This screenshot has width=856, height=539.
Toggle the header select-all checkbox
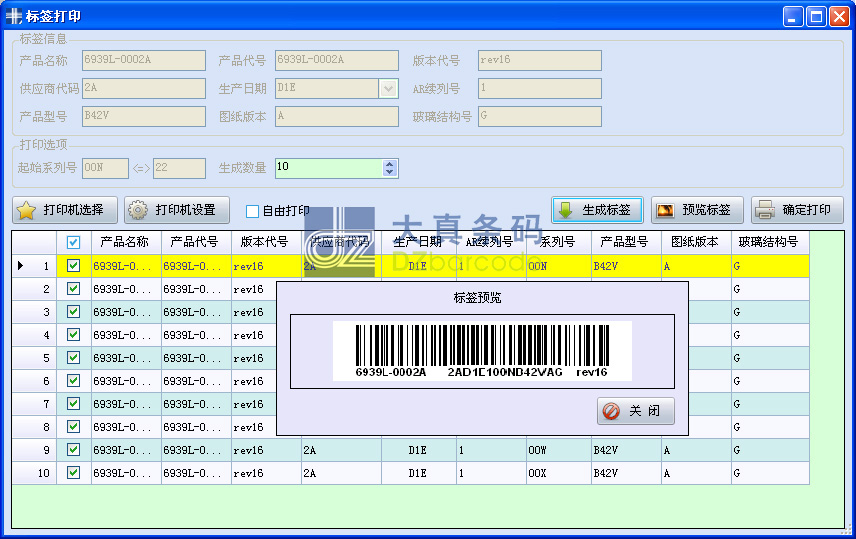[x=73, y=242]
